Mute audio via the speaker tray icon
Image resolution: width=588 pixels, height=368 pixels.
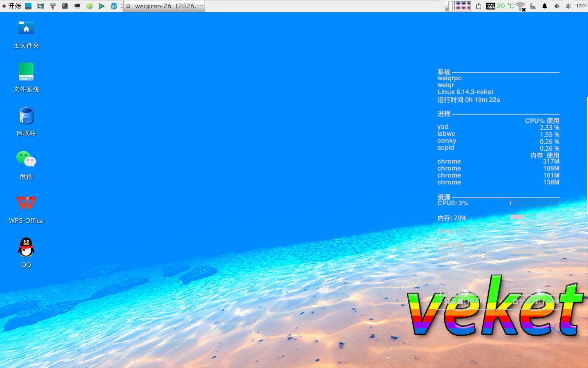[x=568, y=6]
